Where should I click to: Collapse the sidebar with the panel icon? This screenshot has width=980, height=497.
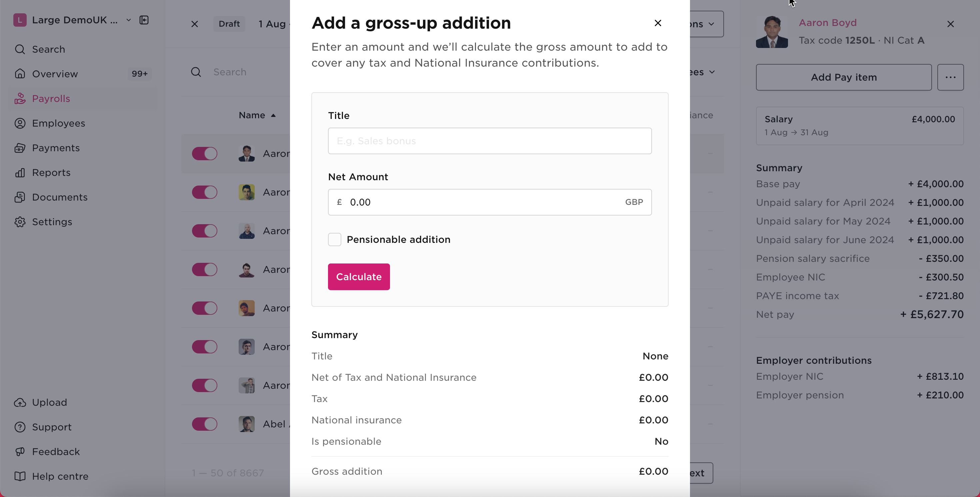[x=144, y=20]
